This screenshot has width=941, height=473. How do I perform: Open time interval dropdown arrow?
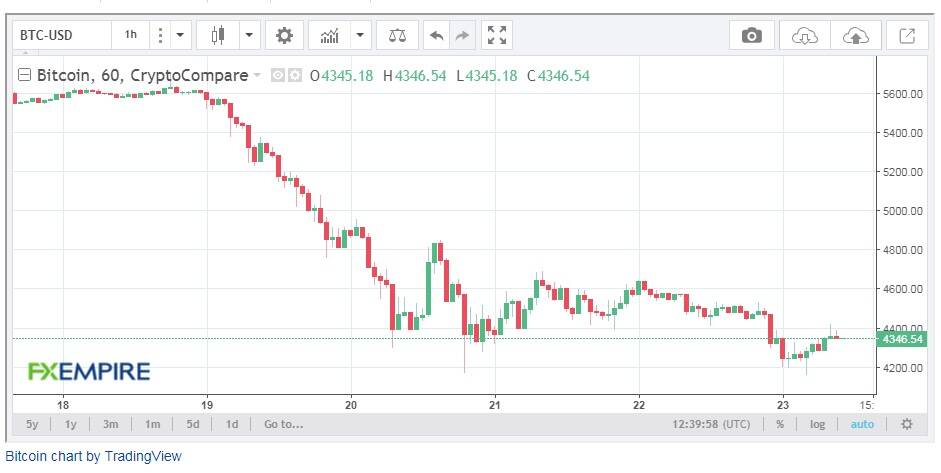click(x=180, y=35)
